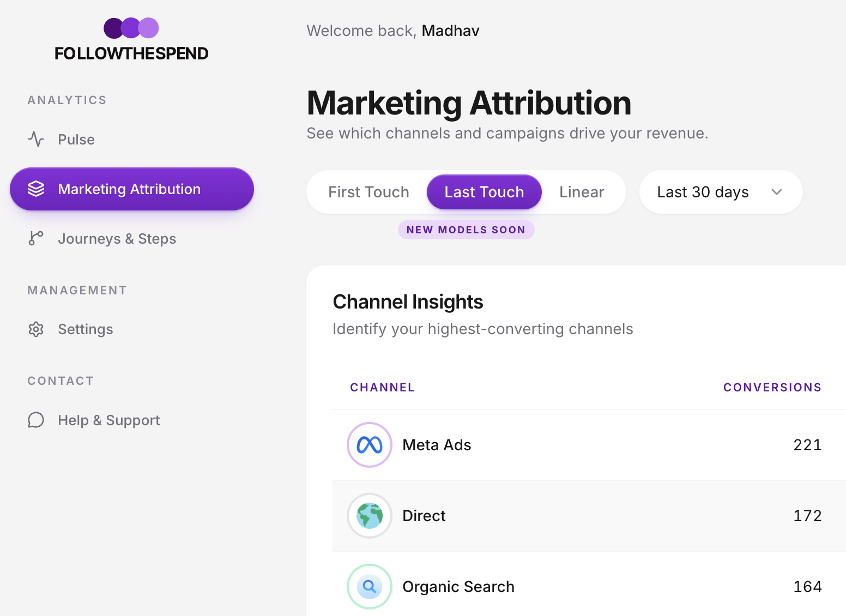
Task: Open the Last 30 days date dropdown
Action: (x=721, y=192)
